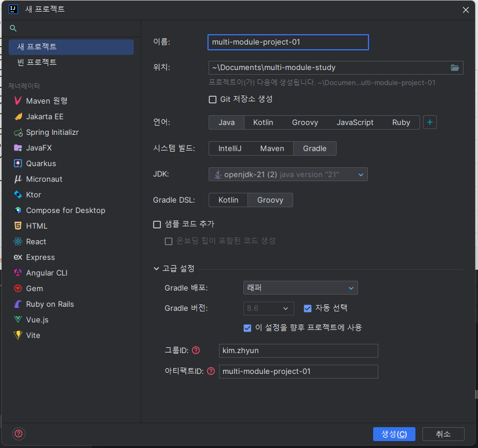Collapse the 고급 설정 section
The image size is (478, 448).
(156, 269)
